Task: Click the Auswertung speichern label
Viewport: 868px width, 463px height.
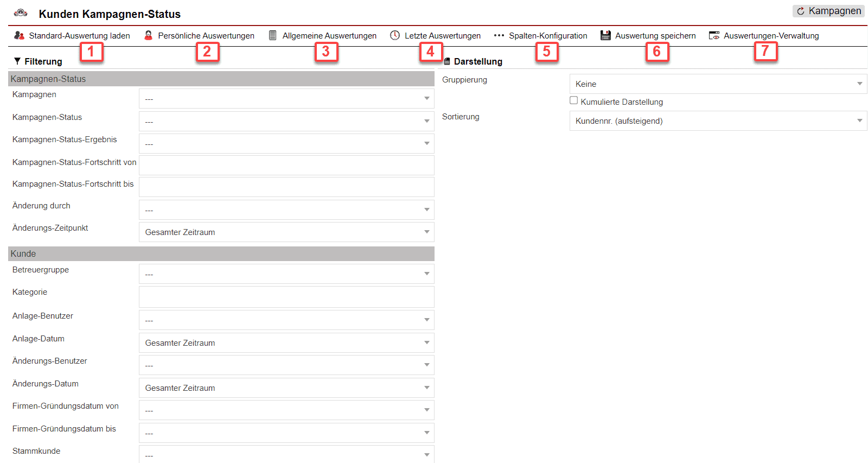Action: (655, 36)
